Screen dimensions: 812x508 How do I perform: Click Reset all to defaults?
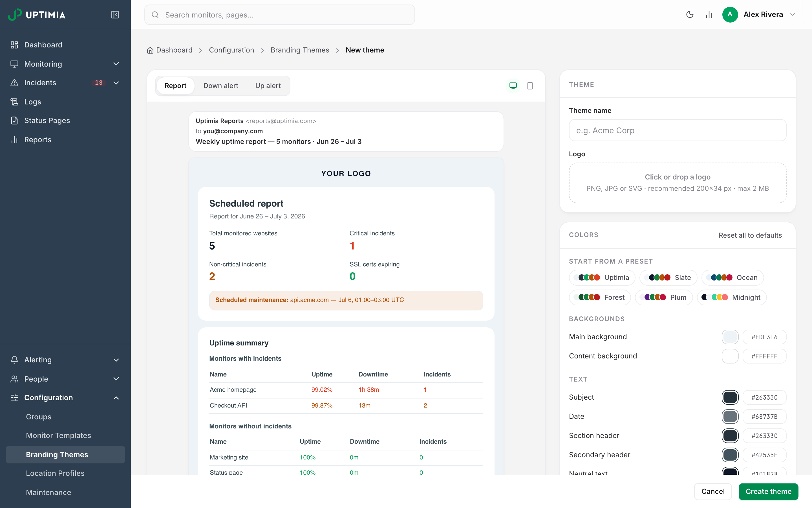coord(750,235)
